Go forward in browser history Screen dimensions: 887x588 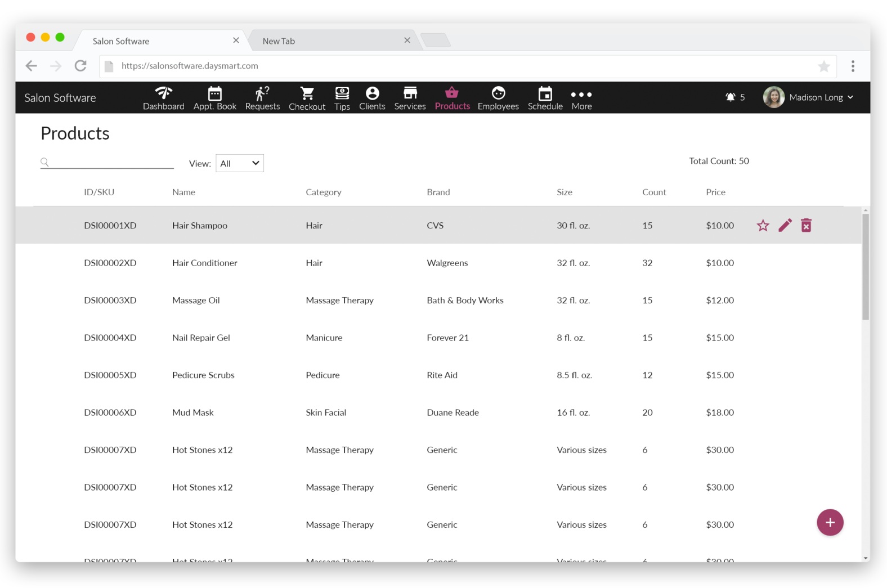[56, 66]
